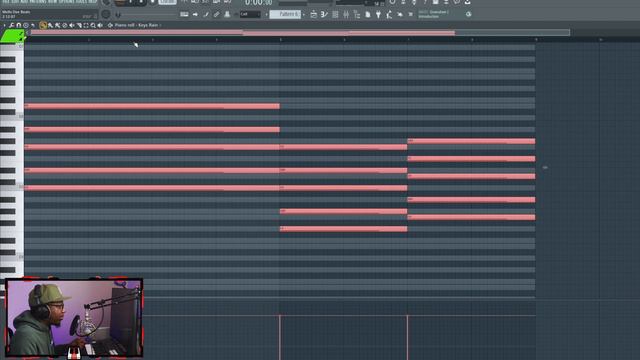Select the Zoom magnifier tool
640x360 pixels.
(x=93, y=25)
